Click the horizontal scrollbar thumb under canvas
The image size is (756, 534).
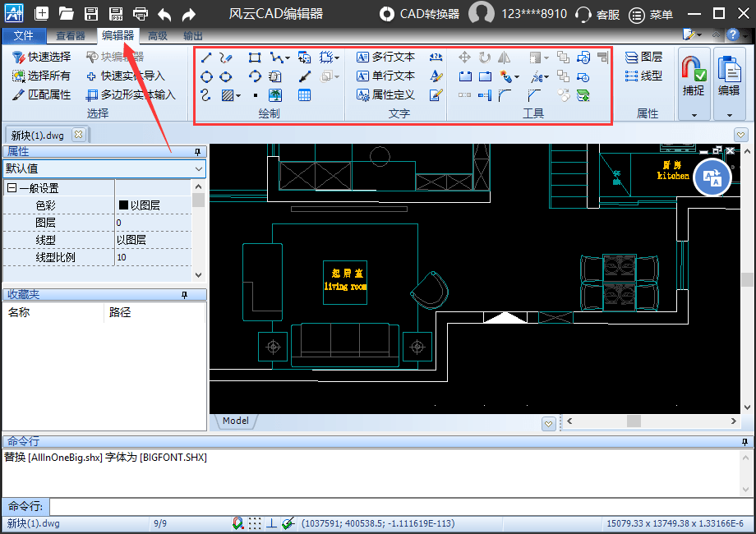click(x=634, y=421)
